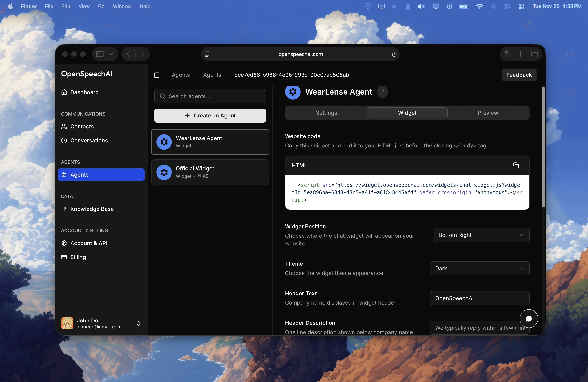Click Create an Agent button
This screenshot has height=382, width=588.
(210, 115)
